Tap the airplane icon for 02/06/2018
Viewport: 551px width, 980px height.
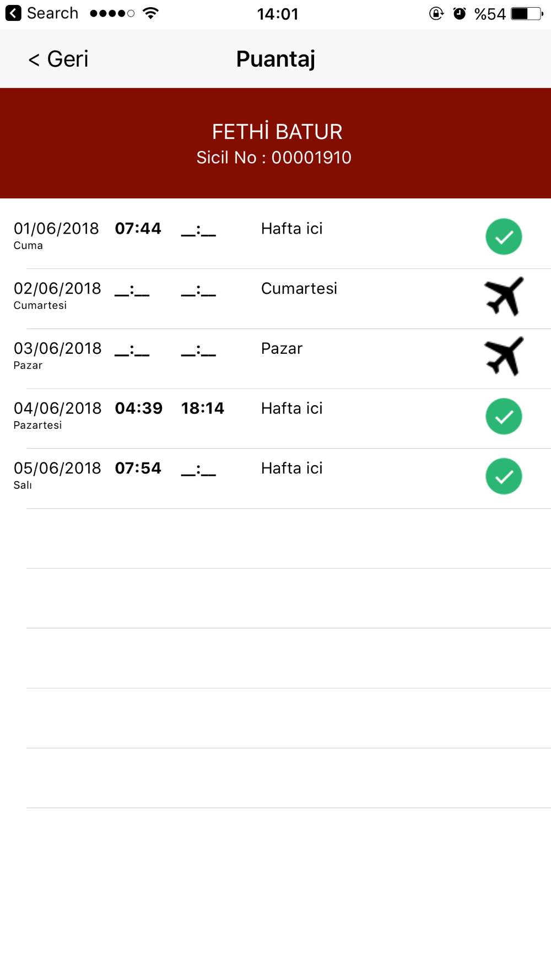tap(504, 297)
